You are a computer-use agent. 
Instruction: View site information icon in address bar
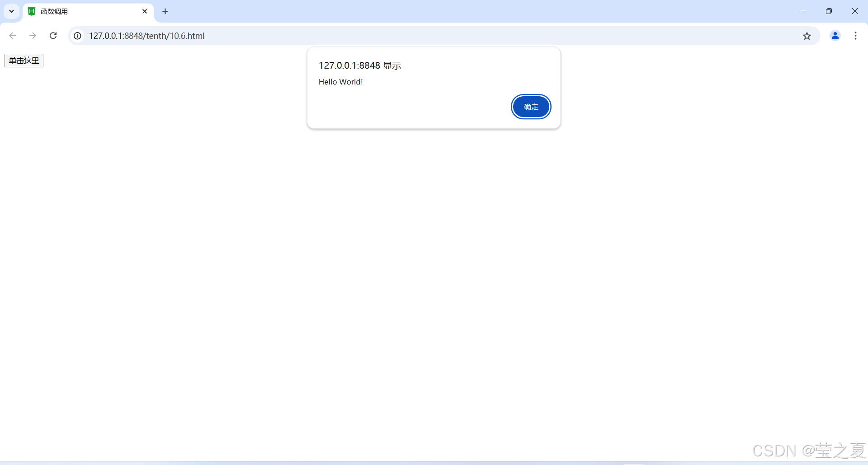pos(78,36)
